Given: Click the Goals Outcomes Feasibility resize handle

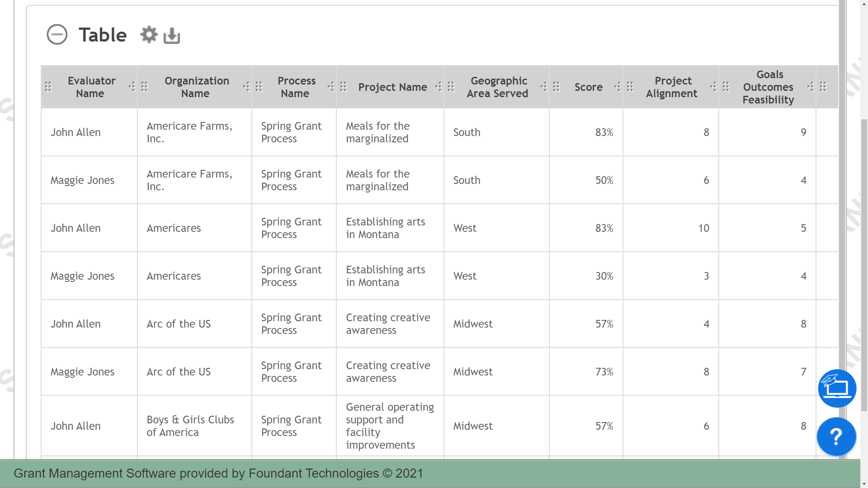Looking at the screenshot, I should (811, 87).
